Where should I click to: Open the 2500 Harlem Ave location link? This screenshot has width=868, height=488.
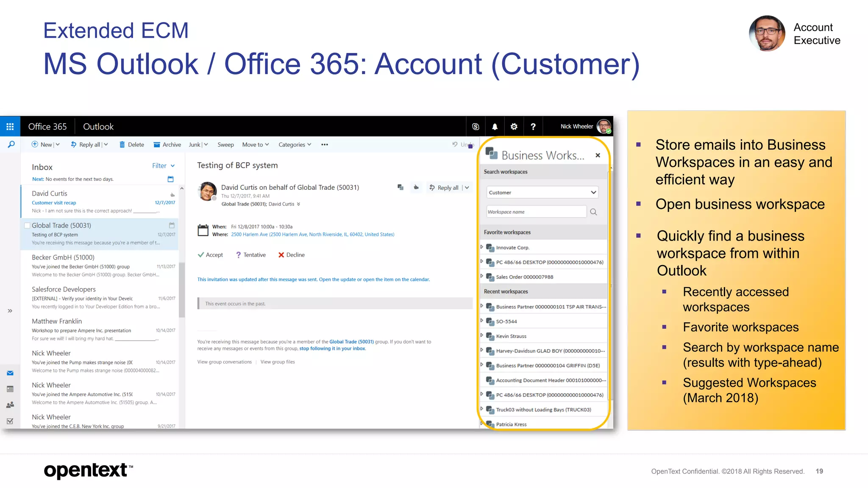coord(313,234)
